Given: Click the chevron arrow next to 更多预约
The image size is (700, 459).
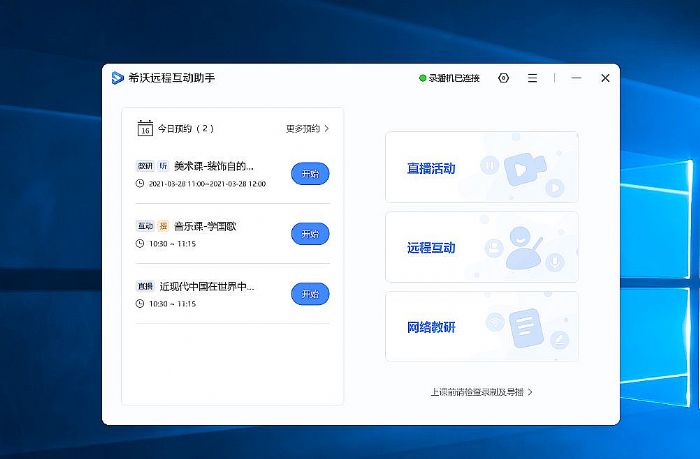Looking at the screenshot, I should [327, 129].
